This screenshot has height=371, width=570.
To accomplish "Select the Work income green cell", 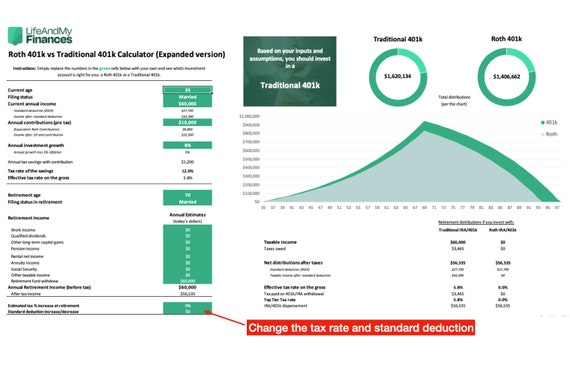I will click(x=187, y=230).
